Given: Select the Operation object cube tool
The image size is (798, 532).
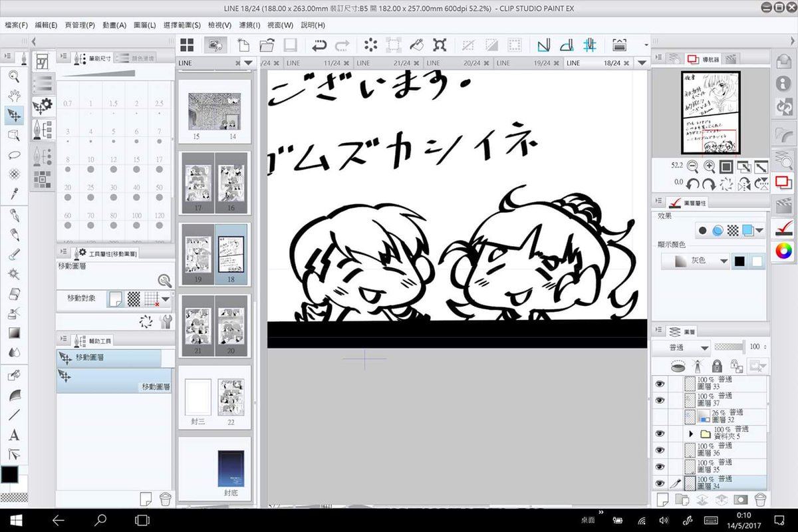Looking at the screenshot, I should click(13, 135).
